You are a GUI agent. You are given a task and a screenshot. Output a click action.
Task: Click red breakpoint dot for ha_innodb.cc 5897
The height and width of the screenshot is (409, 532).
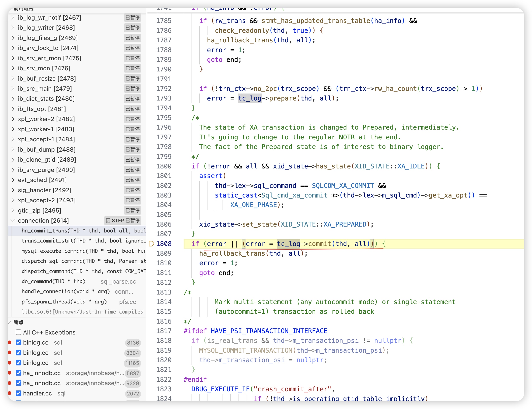click(10, 373)
